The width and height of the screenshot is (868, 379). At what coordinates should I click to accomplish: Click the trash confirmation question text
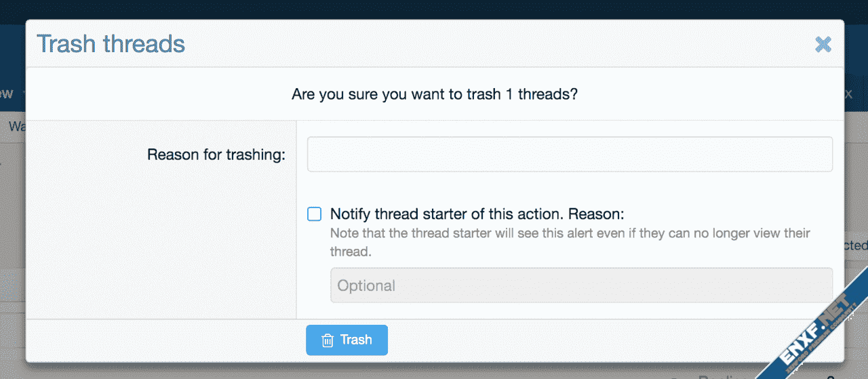click(x=434, y=94)
